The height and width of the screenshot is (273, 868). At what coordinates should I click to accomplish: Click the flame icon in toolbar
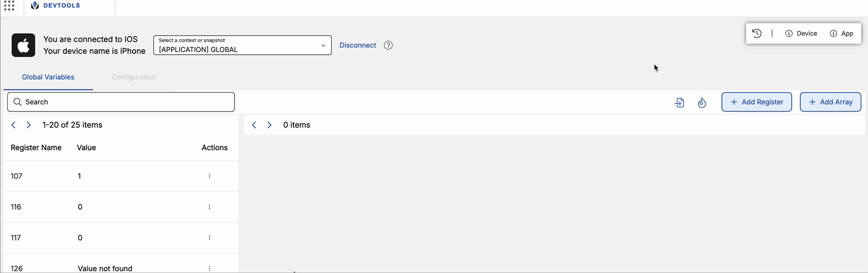(702, 102)
